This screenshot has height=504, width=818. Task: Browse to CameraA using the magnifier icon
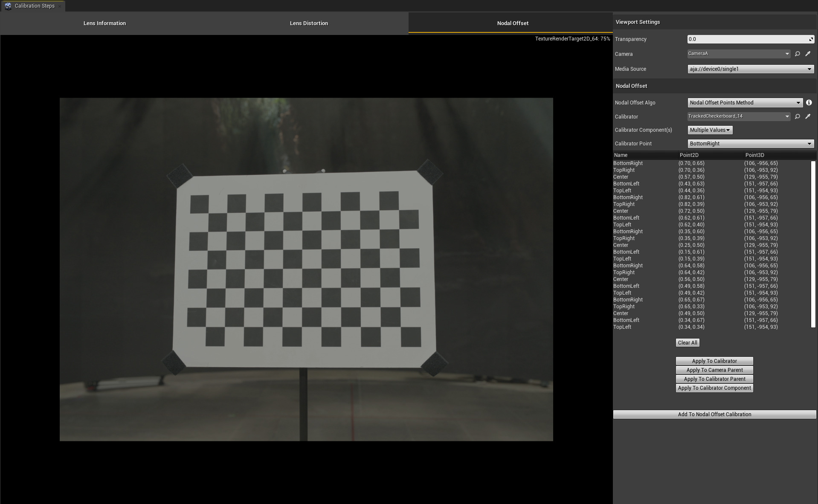click(797, 54)
